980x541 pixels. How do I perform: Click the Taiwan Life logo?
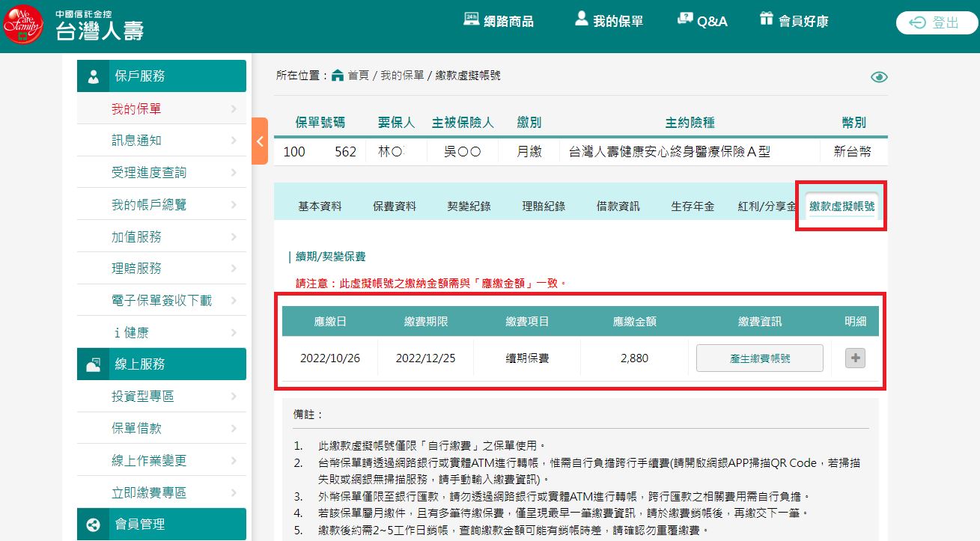point(74,25)
